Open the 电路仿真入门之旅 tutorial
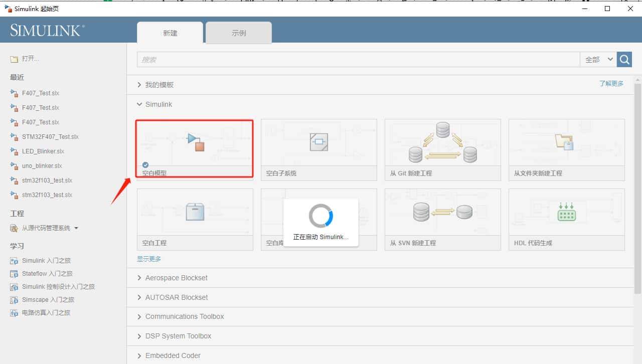Image resolution: width=642 pixels, height=364 pixels. coord(46,313)
